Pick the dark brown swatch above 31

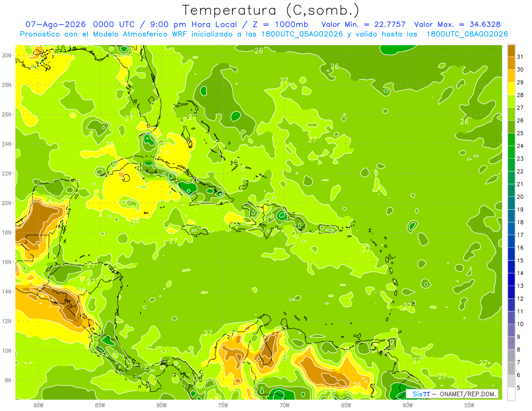click(511, 50)
